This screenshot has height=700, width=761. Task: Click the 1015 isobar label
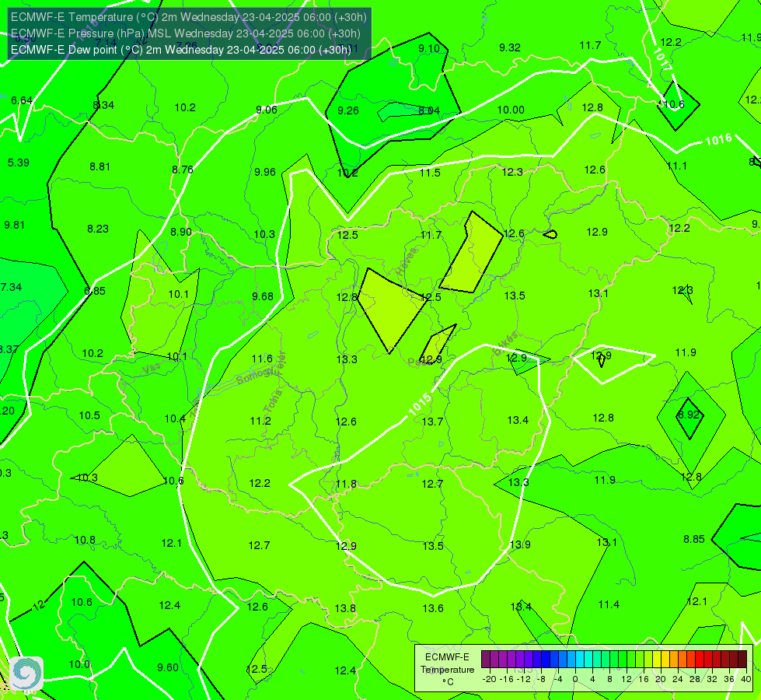pos(420,404)
